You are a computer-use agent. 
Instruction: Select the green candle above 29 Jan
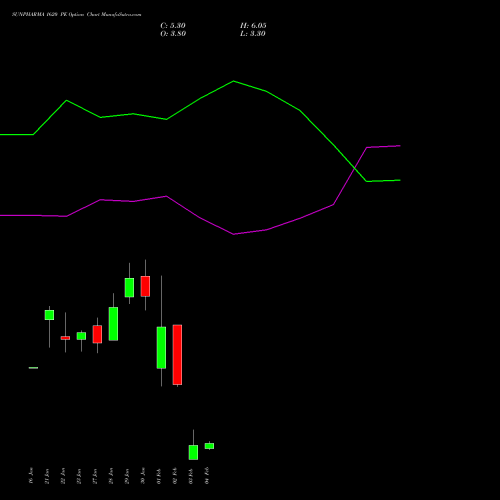tap(129, 288)
